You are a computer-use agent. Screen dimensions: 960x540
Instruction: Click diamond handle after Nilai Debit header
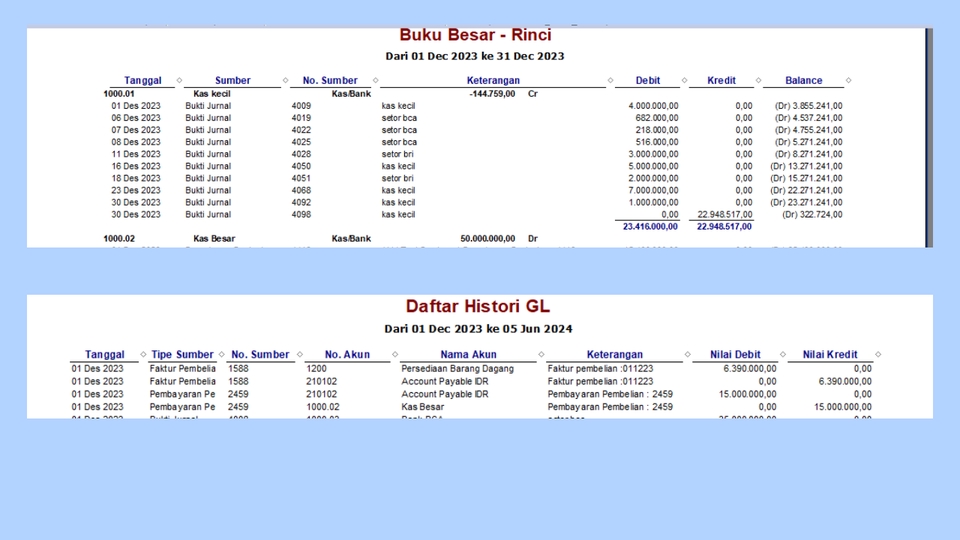[x=782, y=354]
